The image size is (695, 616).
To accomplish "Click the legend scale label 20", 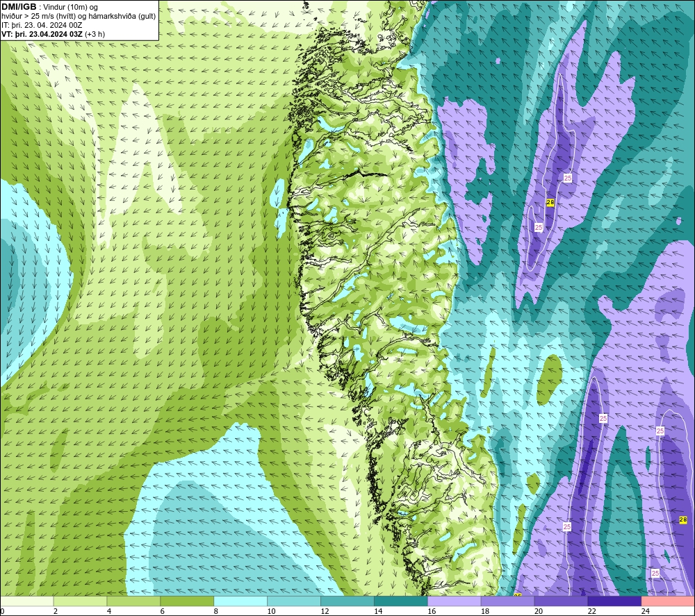I will coord(539,611).
